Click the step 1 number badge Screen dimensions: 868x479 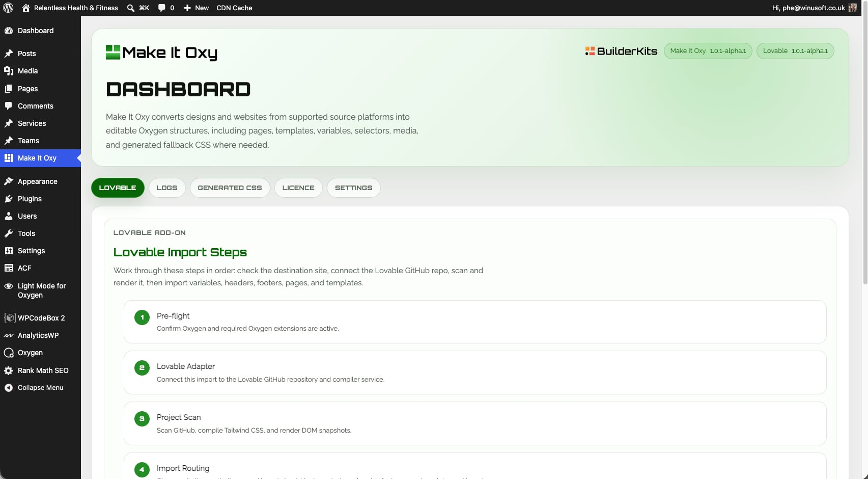pos(142,317)
